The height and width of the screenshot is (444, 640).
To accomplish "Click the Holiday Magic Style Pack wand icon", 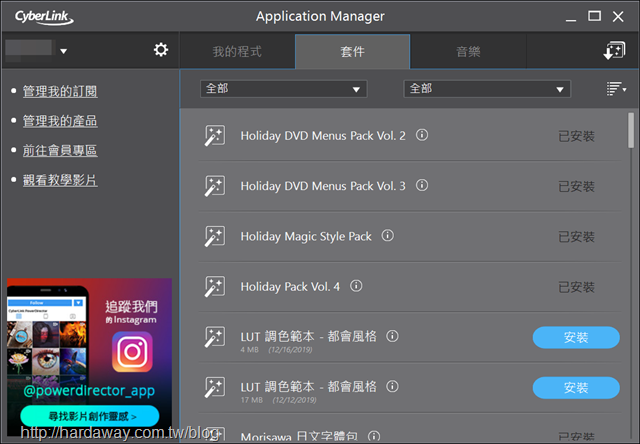I will 214,236.
